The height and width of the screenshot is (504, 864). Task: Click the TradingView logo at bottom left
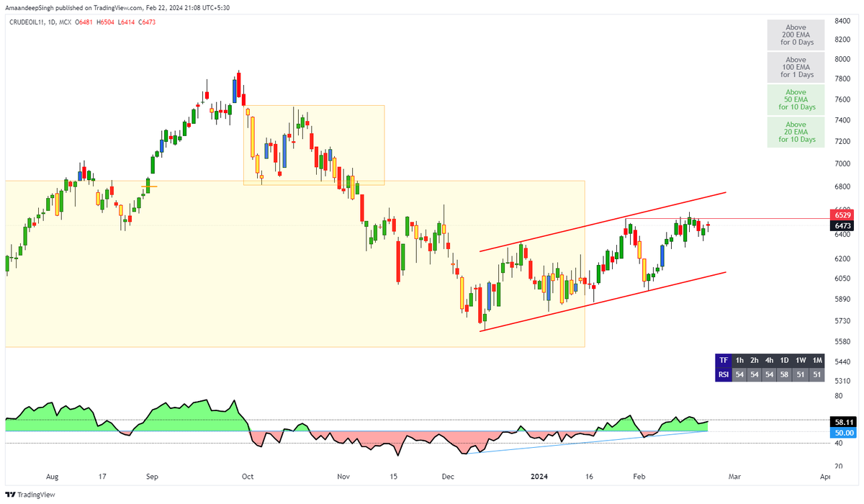pos(30,495)
